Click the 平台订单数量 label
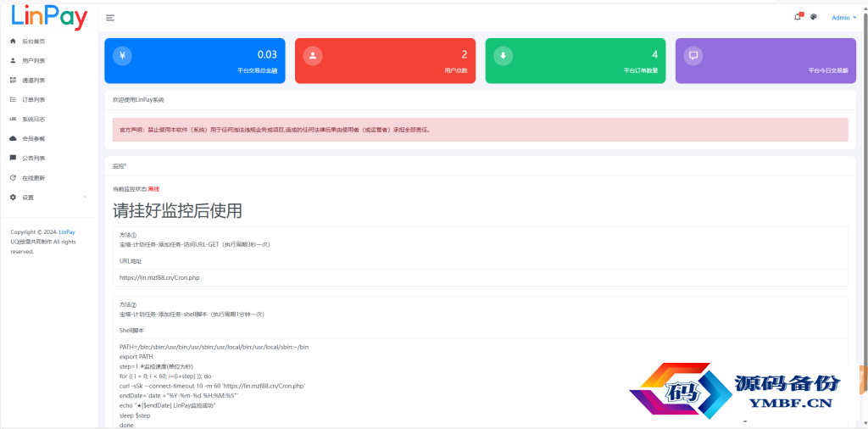 click(641, 71)
